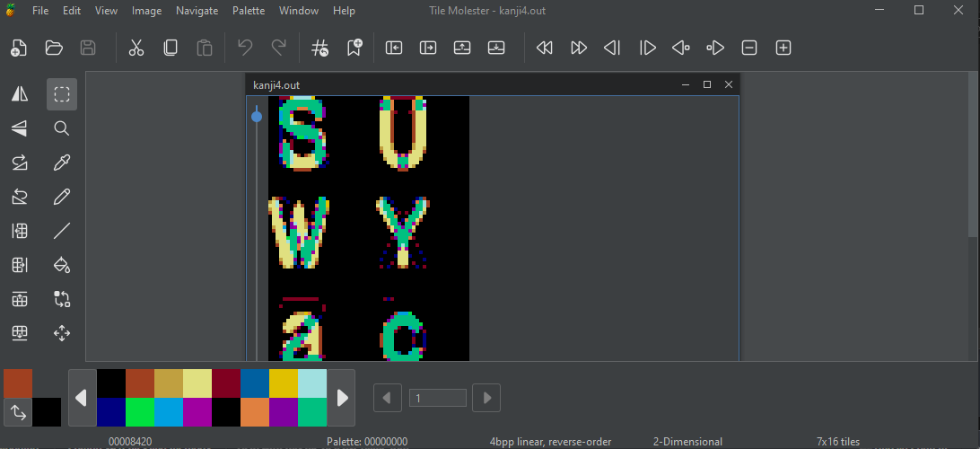Select the rectangular Selection tool
980x449 pixels.
tap(62, 94)
